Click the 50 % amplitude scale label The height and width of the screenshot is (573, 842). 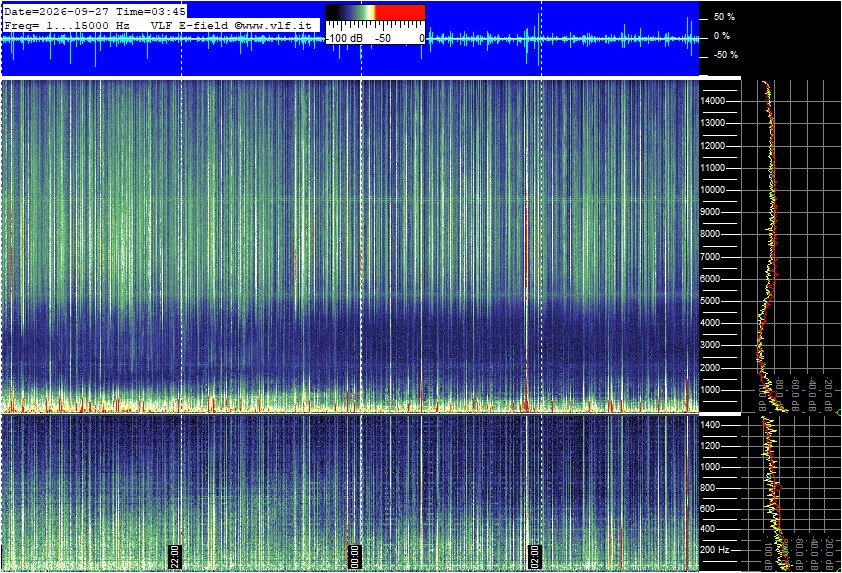click(x=724, y=17)
